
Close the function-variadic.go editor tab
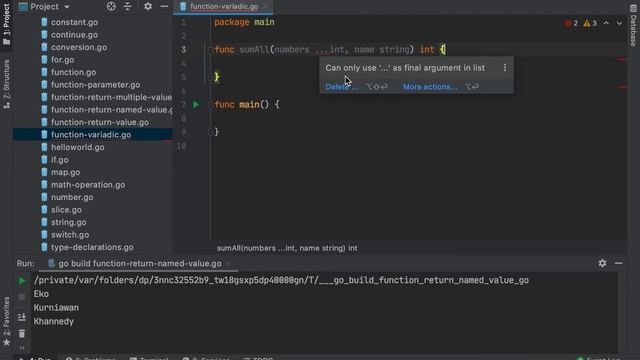(266, 7)
